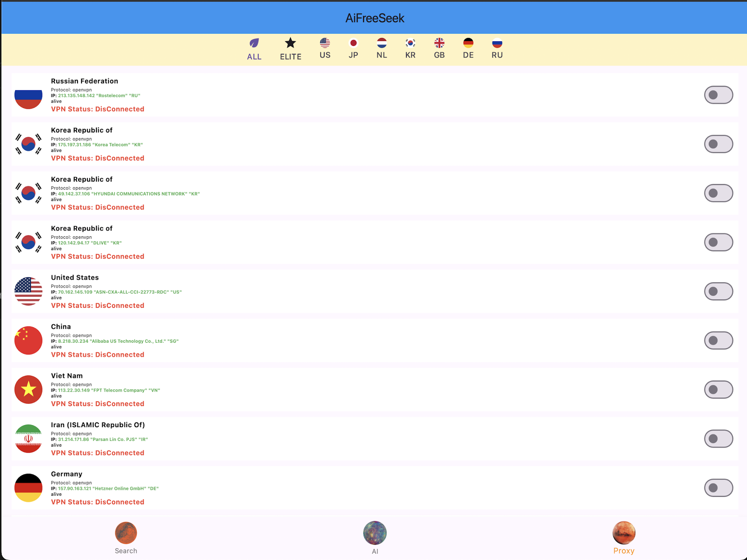Image resolution: width=747 pixels, height=560 pixels.
Task: Filter by GB flag icon
Action: click(439, 43)
